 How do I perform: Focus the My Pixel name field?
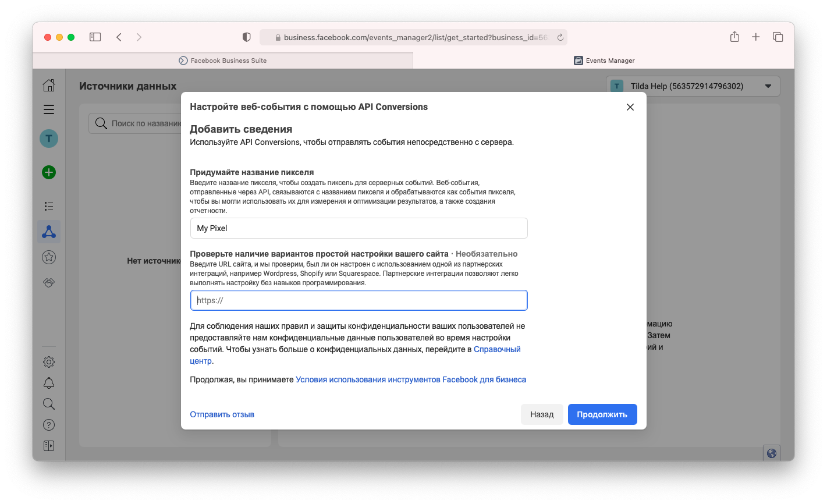pyautogui.click(x=359, y=228)
